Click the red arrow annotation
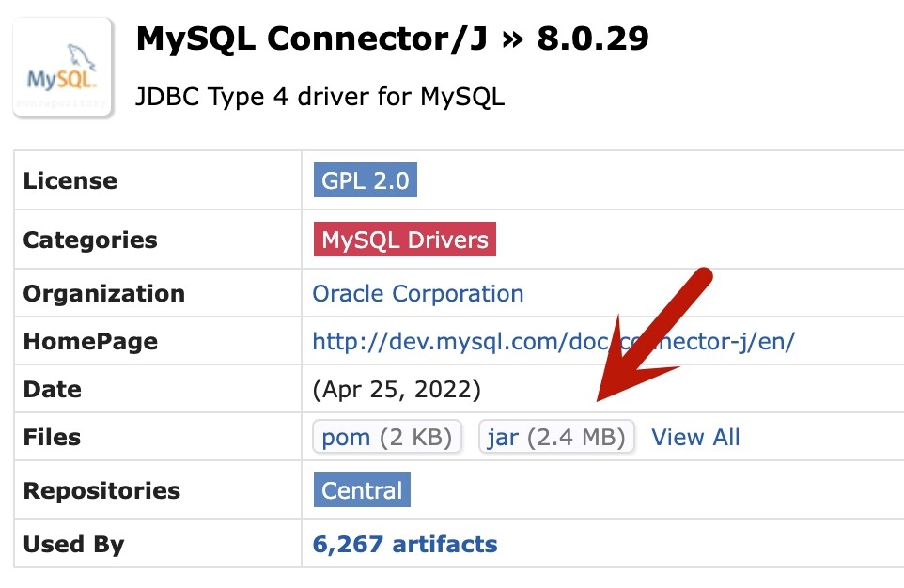Viewport: 904px width, 588px height. click(x=658, y=333)
